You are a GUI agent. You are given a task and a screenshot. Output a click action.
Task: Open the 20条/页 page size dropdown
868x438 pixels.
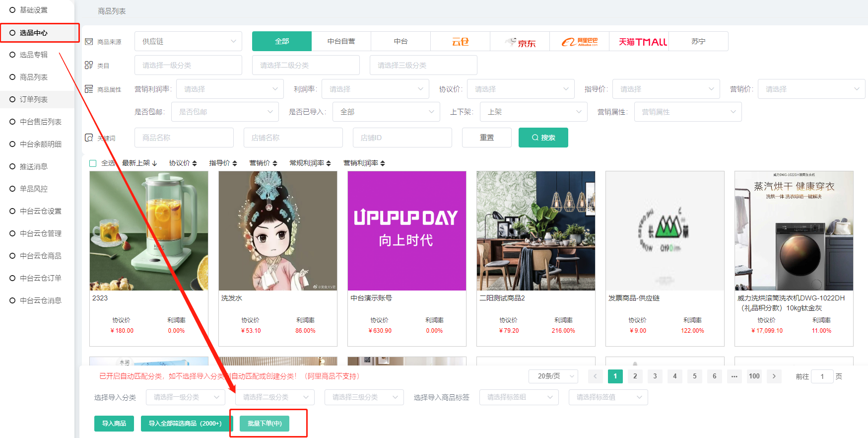click(x=553, y=376)
